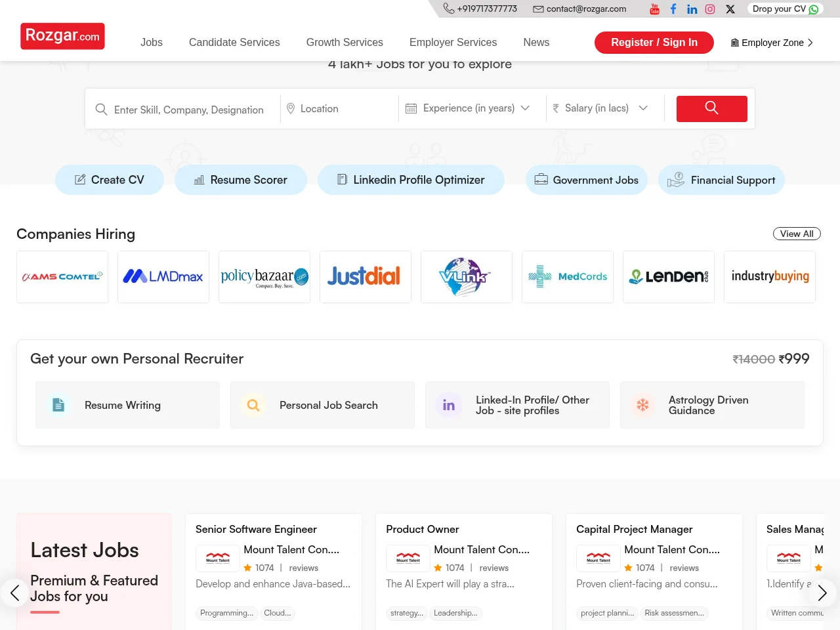Click the AMS Comtel company logo
Image resolution: width=840 pixels, height=630 pixels.
tap(62, 277)
